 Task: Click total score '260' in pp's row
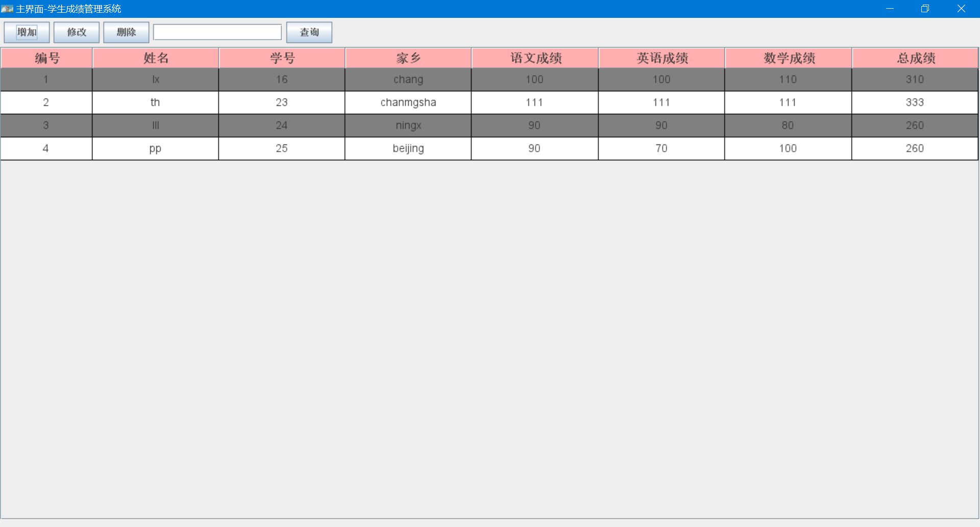click(915, 149)
